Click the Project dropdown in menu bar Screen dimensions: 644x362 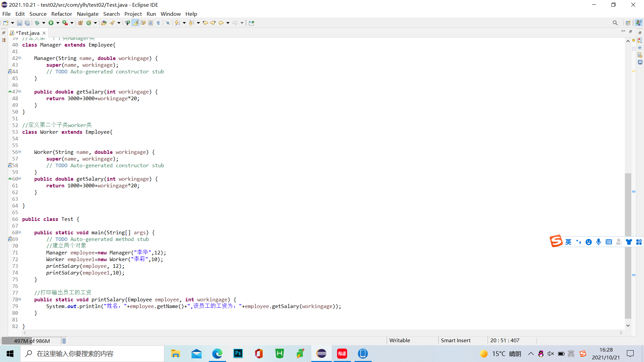click(x=133, y=14)
